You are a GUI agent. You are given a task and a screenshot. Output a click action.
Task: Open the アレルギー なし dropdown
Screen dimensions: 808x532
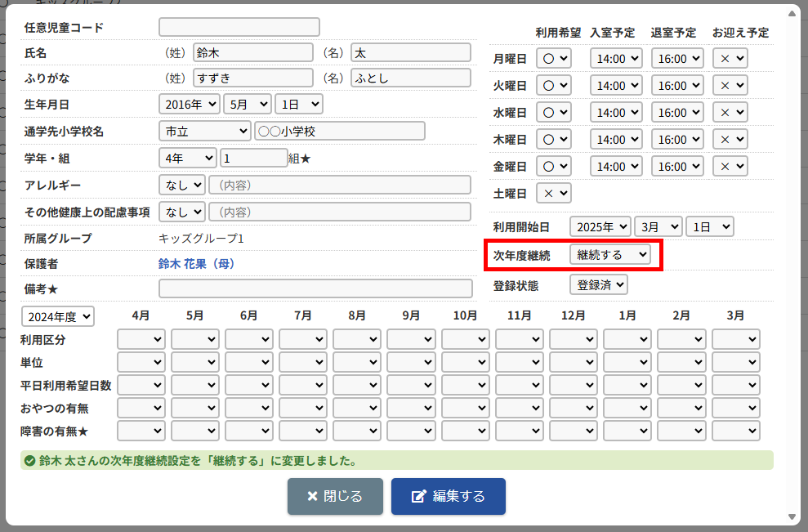[181, 185]
